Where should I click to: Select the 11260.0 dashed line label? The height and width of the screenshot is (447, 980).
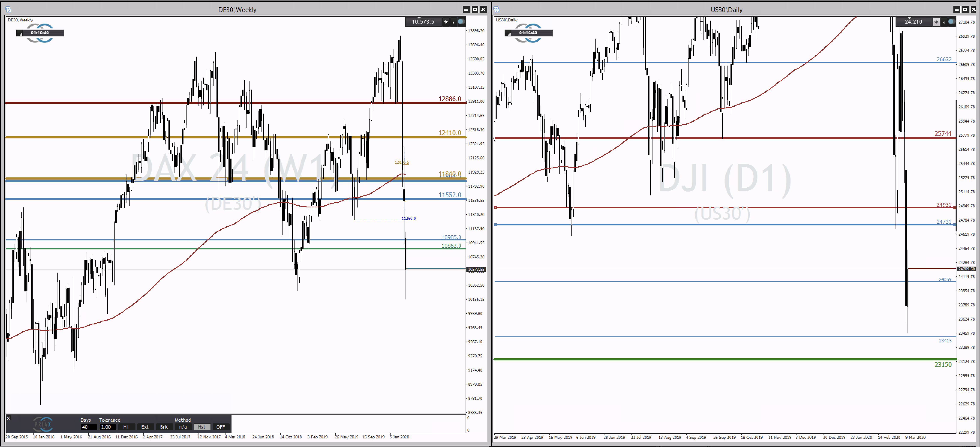[x=409, y=218]
